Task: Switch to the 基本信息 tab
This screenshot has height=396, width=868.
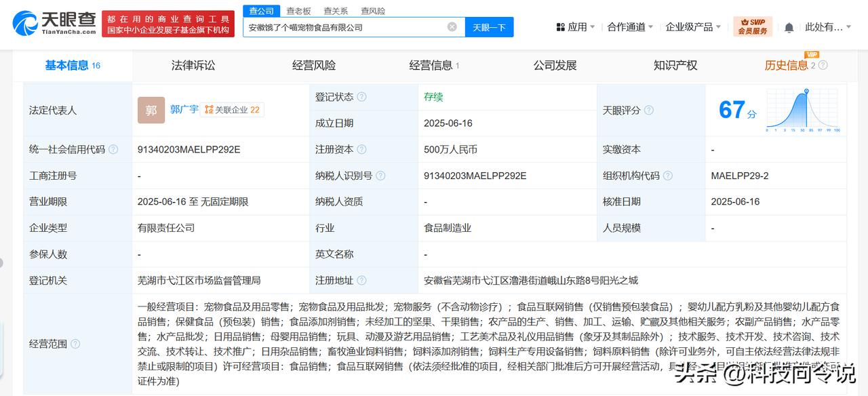Action: 73,65
